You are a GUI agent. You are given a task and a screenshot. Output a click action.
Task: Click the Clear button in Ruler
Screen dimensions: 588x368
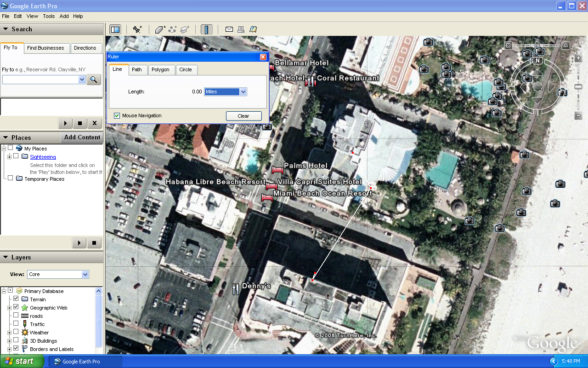[243, 116]
